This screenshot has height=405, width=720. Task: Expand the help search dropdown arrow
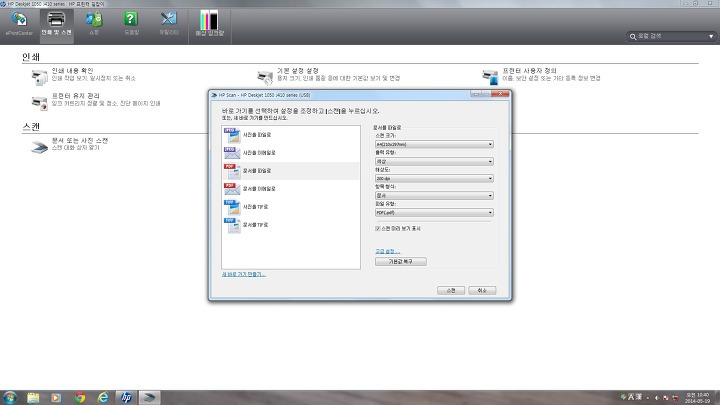[x=711, y=36]
